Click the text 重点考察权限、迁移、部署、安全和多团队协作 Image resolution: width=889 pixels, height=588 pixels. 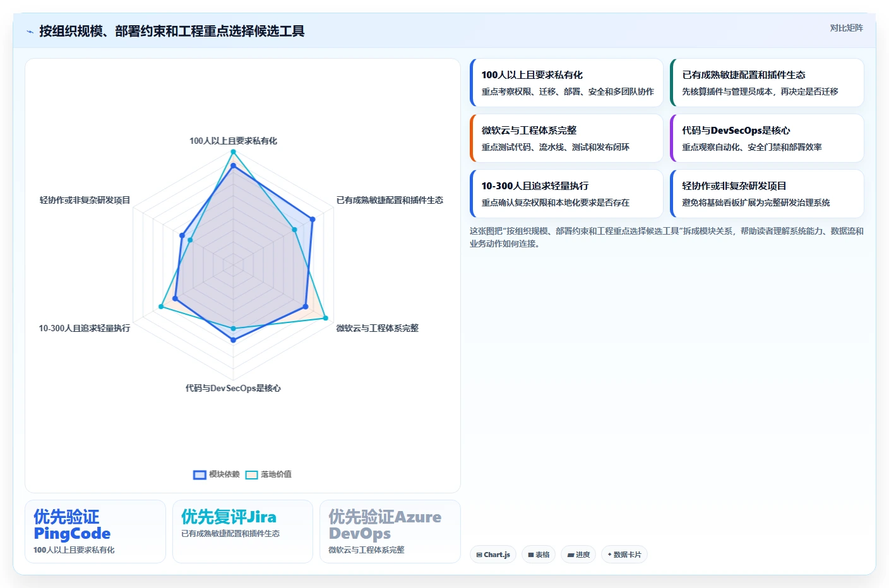tap(568, 91)
